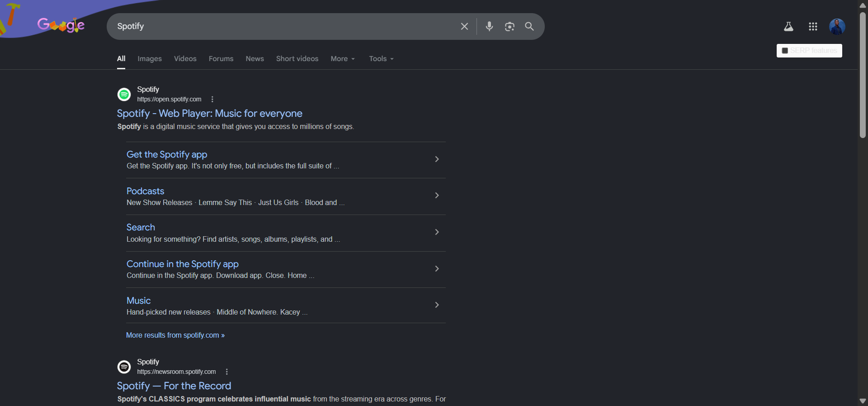Switch to the Videos tab

pos(185,59)
